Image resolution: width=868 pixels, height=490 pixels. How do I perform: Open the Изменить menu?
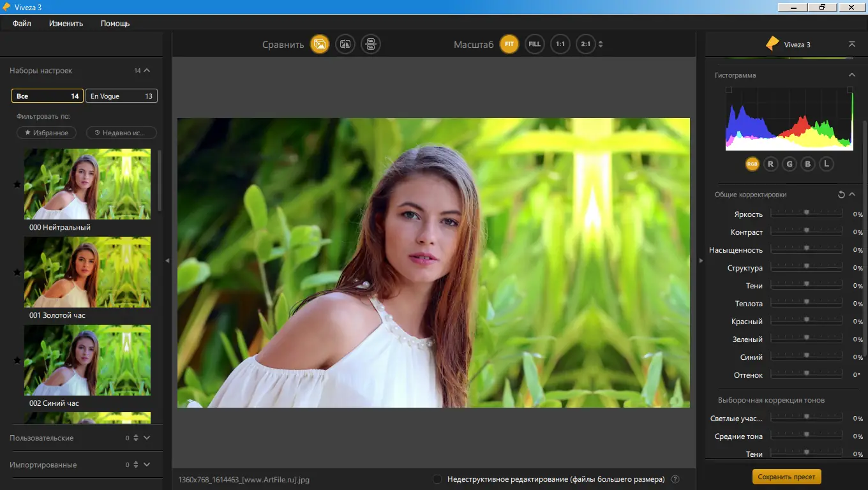tap(66, 24)
